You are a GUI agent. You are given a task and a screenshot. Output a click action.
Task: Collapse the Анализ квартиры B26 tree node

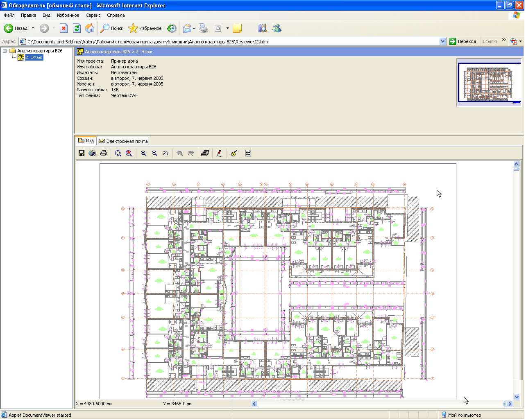[x=5, y=51]
